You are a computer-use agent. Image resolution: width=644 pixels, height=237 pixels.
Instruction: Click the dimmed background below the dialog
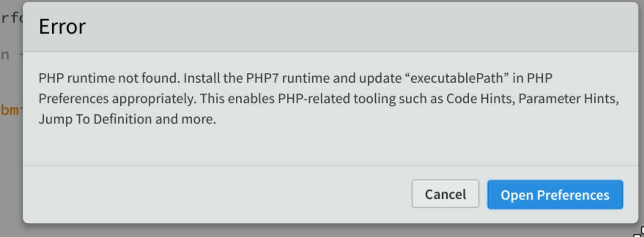(322, 231)
